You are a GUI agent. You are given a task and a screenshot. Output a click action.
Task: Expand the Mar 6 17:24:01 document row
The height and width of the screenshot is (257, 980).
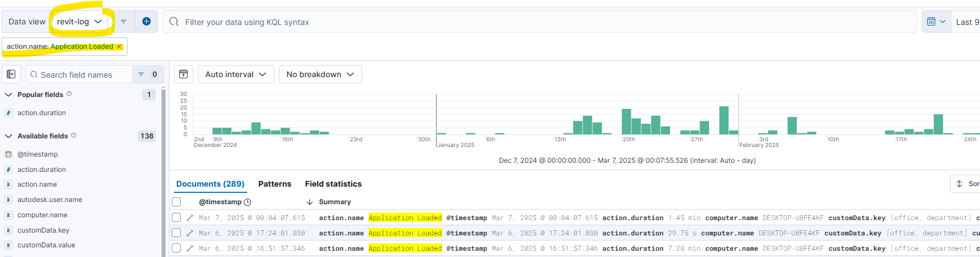point(190,233)
